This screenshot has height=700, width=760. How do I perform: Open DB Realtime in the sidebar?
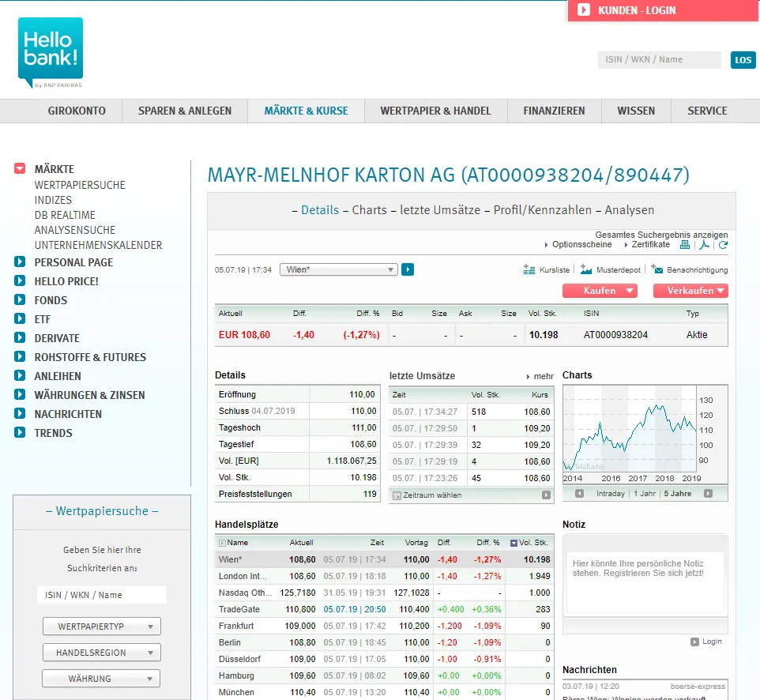point(65,215)
